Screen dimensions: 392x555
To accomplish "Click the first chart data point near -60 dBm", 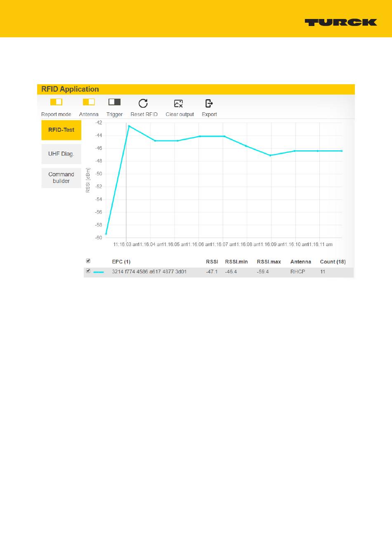I will (106, 234).
